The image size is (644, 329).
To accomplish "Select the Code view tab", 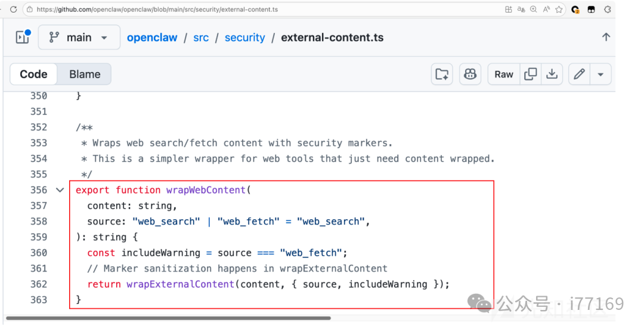I will (33, 75).
